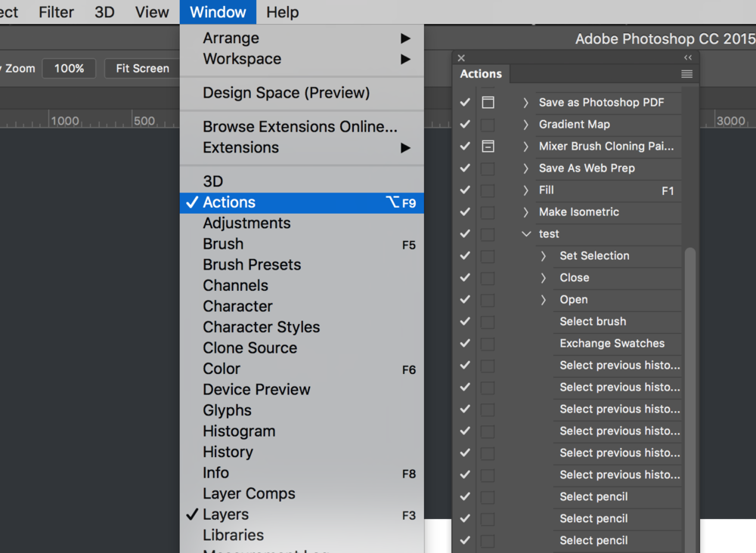Toggle checkmark for Select brush step
The width and height of the screenshot is (756, 553).
[465, 322]
